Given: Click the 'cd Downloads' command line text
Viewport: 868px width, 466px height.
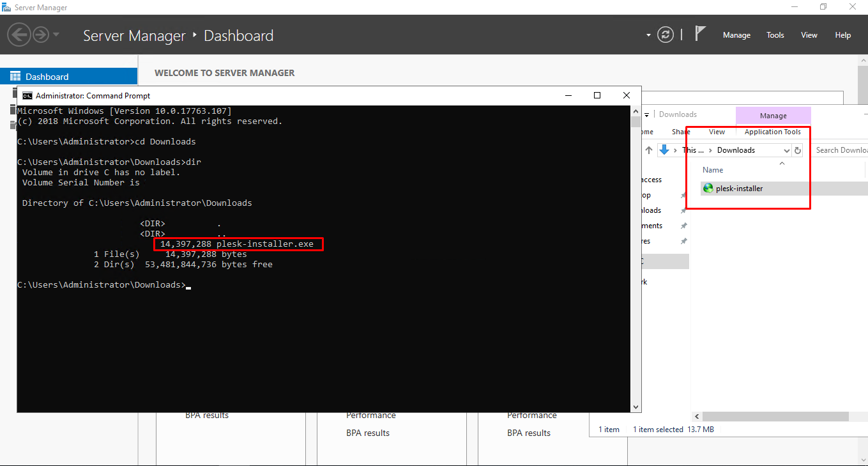Looking at the screenshot, I should 165,141.
